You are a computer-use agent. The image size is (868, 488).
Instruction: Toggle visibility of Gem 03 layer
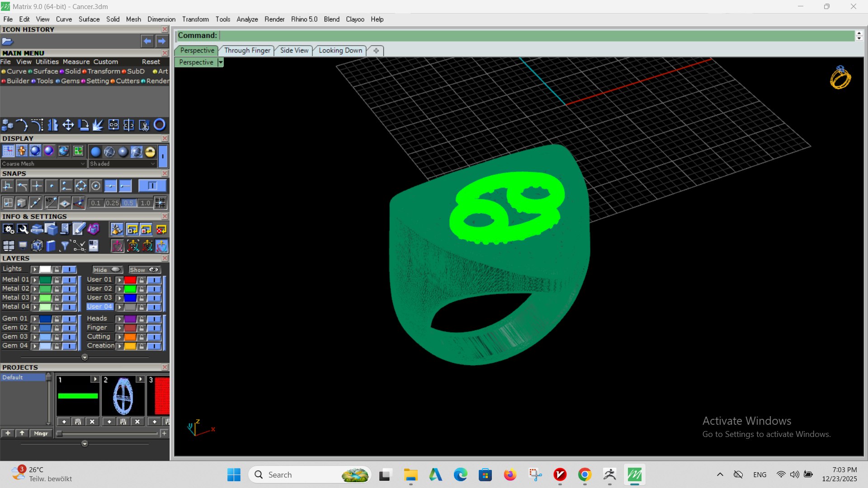point(69,337)
